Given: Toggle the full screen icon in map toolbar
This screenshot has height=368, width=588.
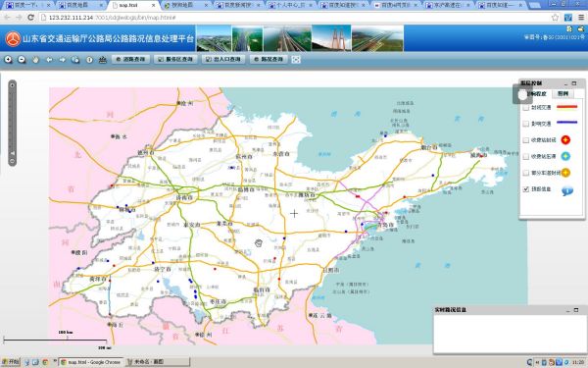Looking at the screenshot, I should pos(296,60).
